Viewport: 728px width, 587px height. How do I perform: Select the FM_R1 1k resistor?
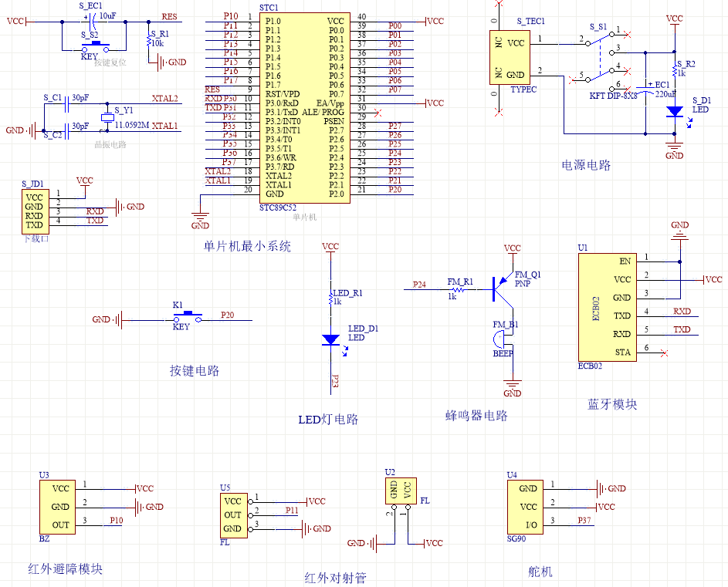pos(459,289)
